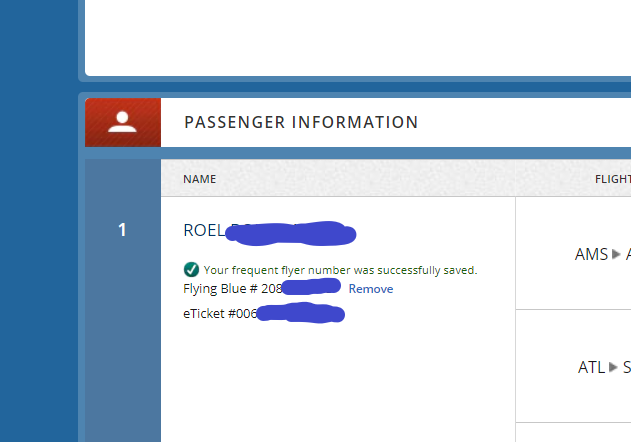631x442 pixels.
Task: Click the destination code right of AMS arrow
Action: coord(628,254)
